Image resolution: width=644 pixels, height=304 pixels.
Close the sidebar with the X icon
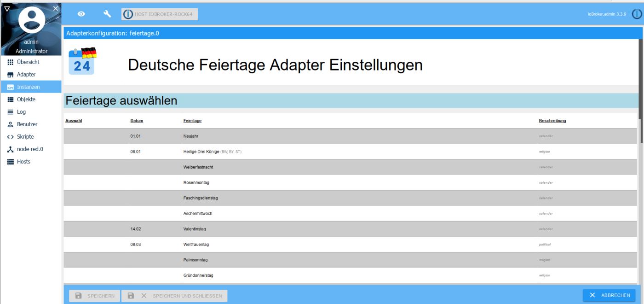coord(56,8)
